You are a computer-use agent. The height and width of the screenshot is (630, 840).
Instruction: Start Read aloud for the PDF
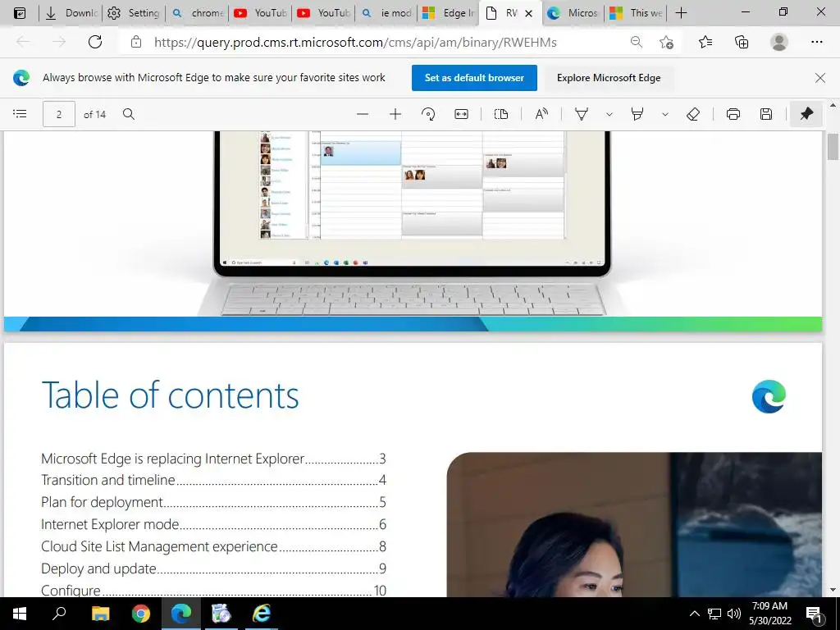click(x=541, y=113)
